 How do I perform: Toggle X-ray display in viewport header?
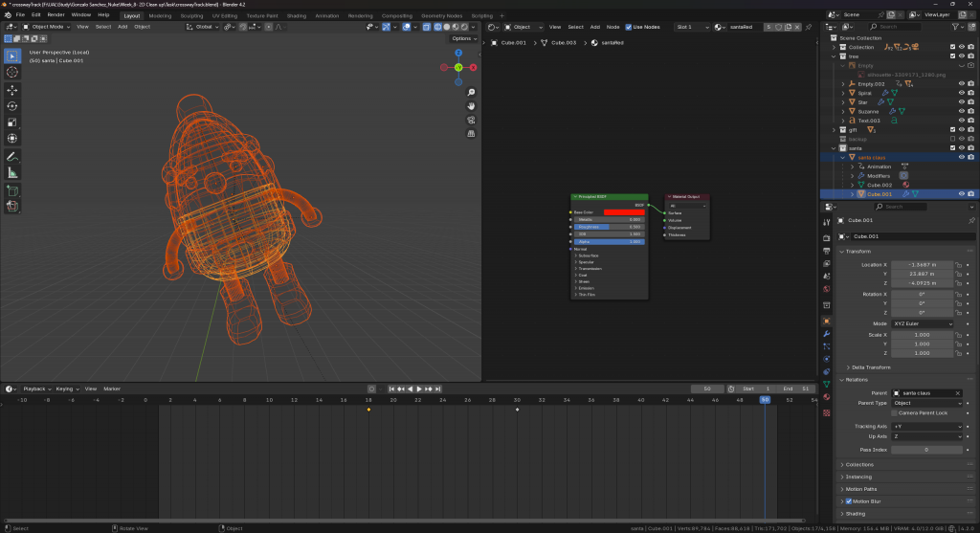pos(426,27)
